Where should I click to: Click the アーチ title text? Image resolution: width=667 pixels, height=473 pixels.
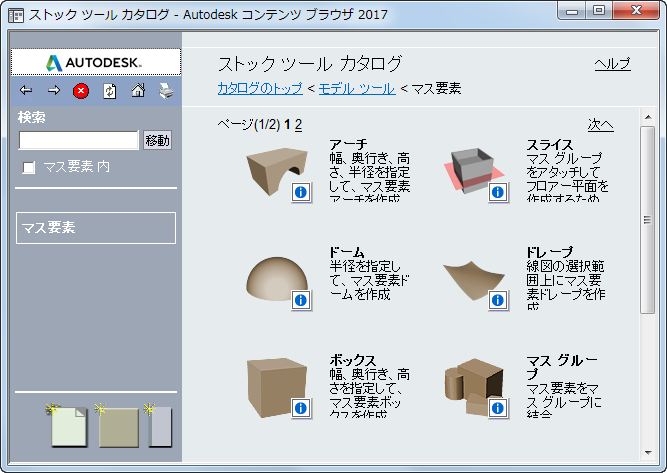point(348,145)
